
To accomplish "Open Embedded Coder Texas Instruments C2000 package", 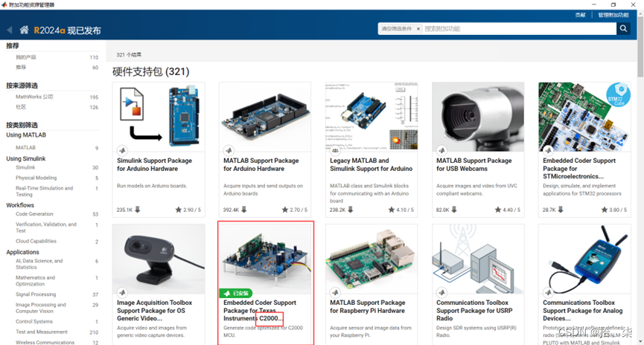I will (x=260, y=310).
